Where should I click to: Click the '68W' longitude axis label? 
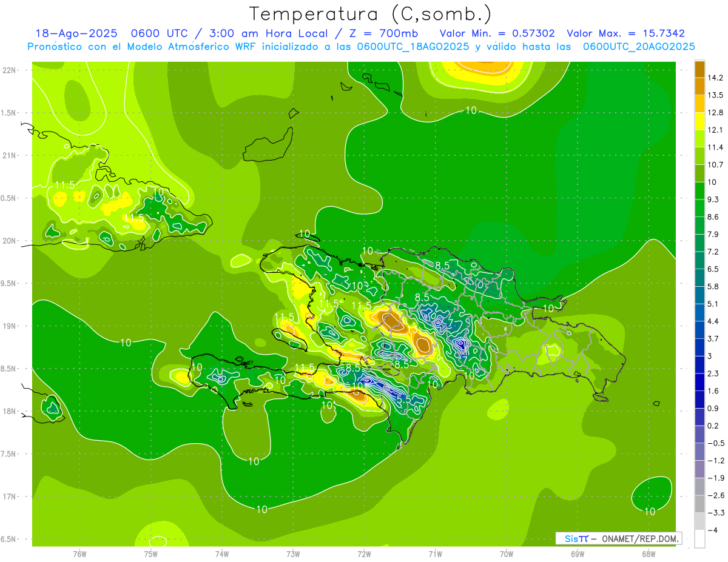tap(649, 554)
